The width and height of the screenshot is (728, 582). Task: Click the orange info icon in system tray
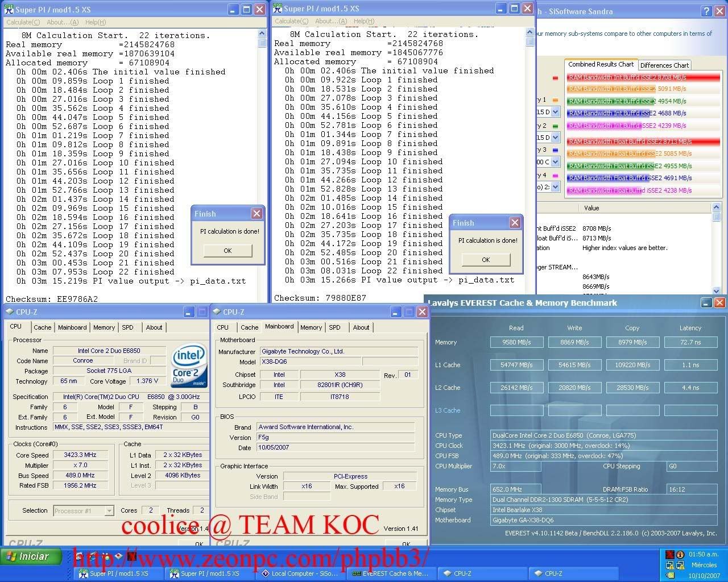(x=681, y=554)
